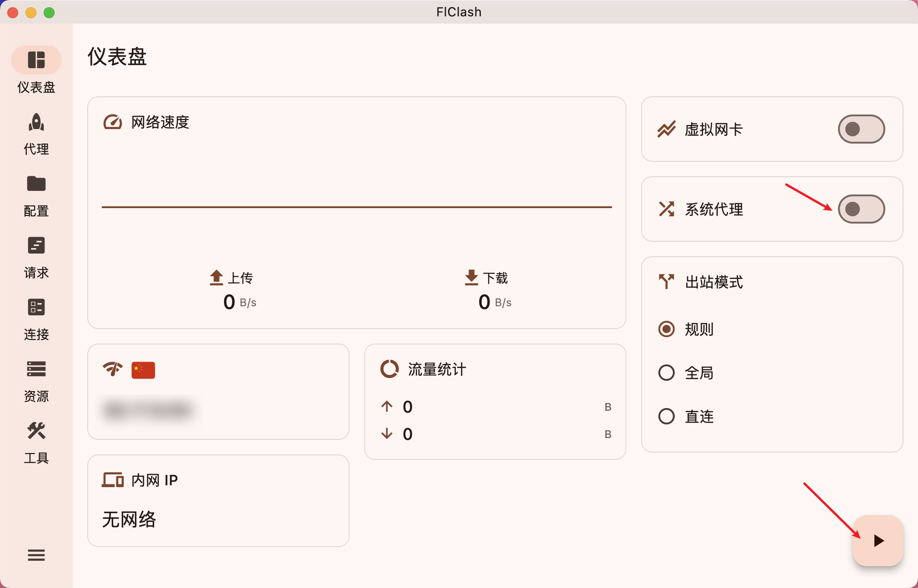
Task: Open the 仪表盘 dashboard sidebar icon
Action: [36, 60]
